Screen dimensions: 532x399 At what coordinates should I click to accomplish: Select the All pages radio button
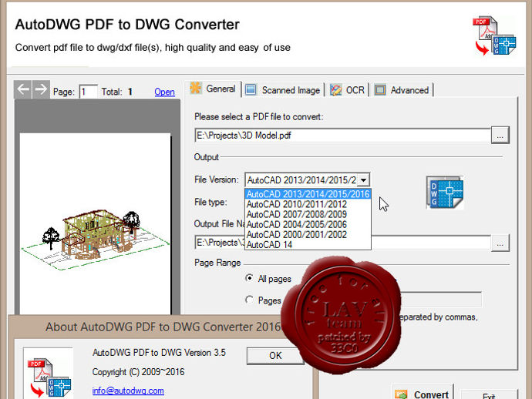(x=249, y=278)
